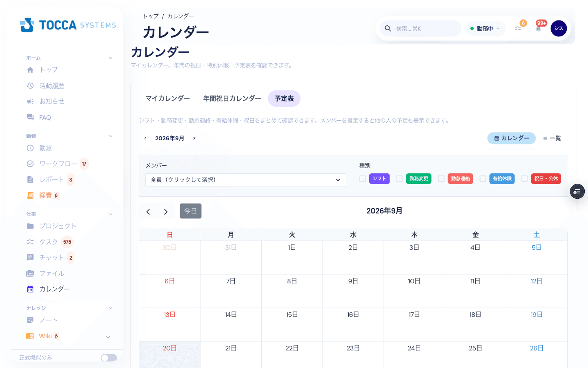Open the チャット message icon

(30, 258)
